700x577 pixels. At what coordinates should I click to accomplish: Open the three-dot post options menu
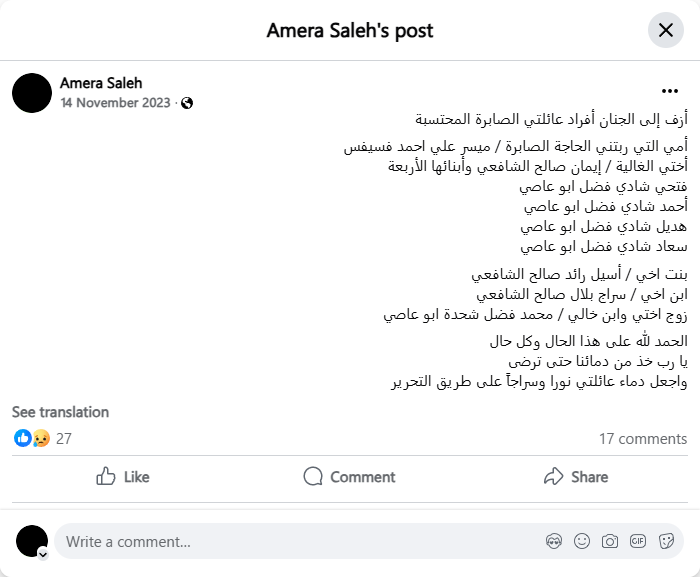[669, 91]
